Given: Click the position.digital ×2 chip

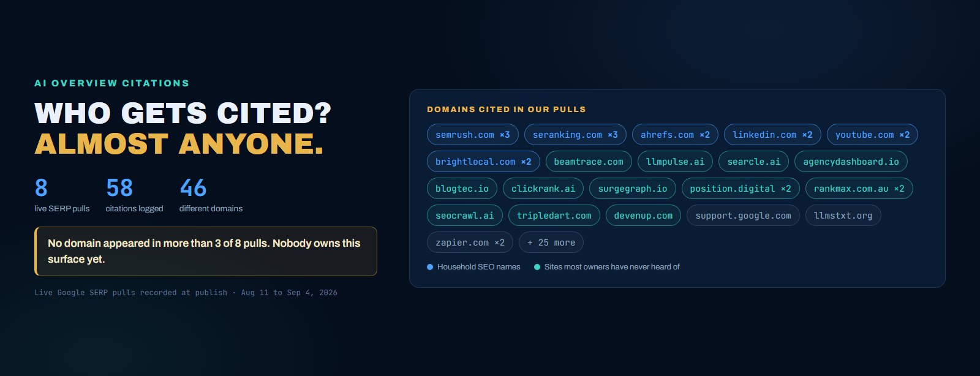Looking at the screenshot, I should click(741, 189).
